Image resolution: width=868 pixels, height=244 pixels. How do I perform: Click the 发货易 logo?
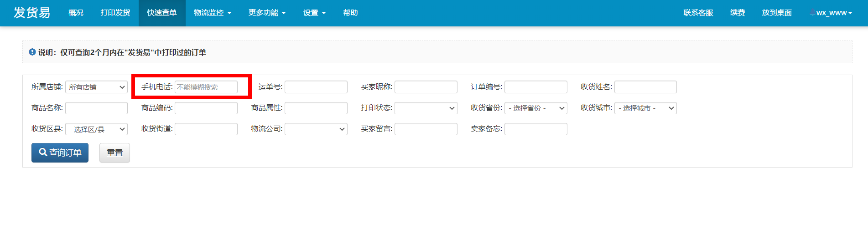click(x=32, y=13)
